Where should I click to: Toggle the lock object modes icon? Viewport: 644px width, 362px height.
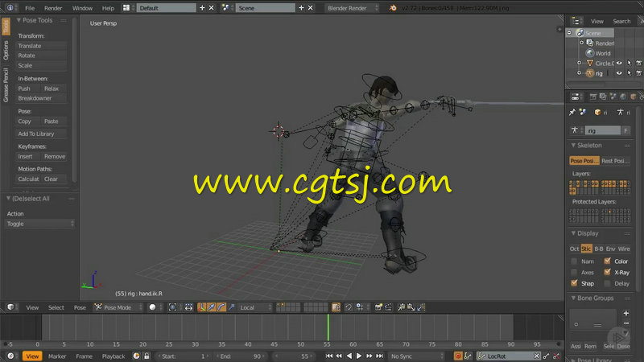[336, 307]
